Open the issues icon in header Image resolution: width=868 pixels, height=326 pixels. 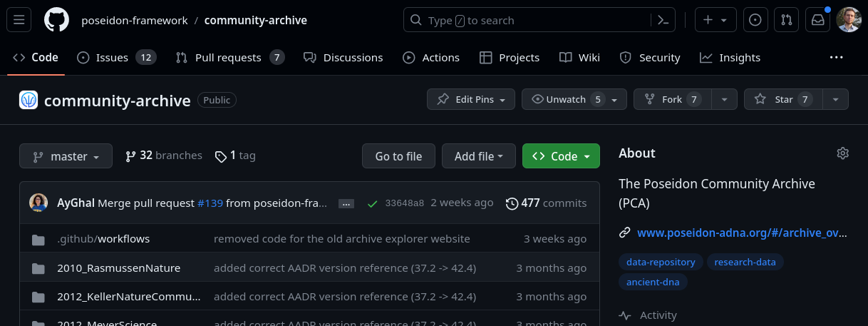point(755,20)
